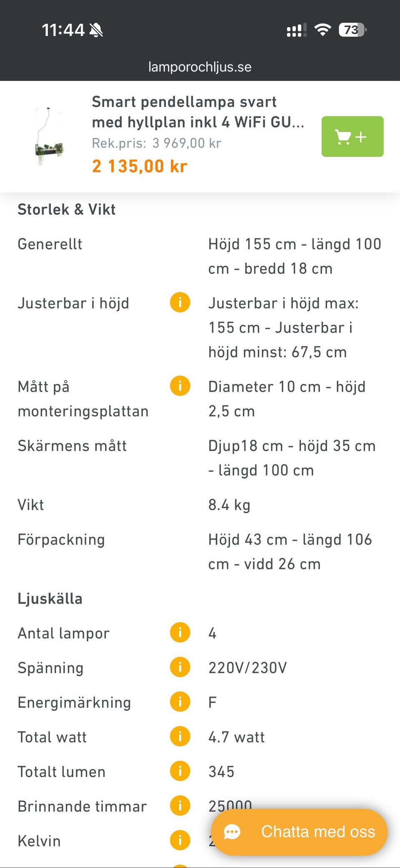Tap the pendant lamp product thumbnail
This screenshot has width=400, height=868.
pos(49,137)
